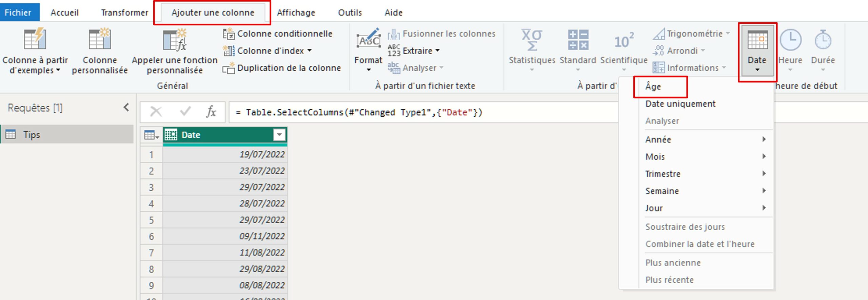Viewport: 868px width, 300px height.
Task: Open the Scientifique menu
Action: 624,50
